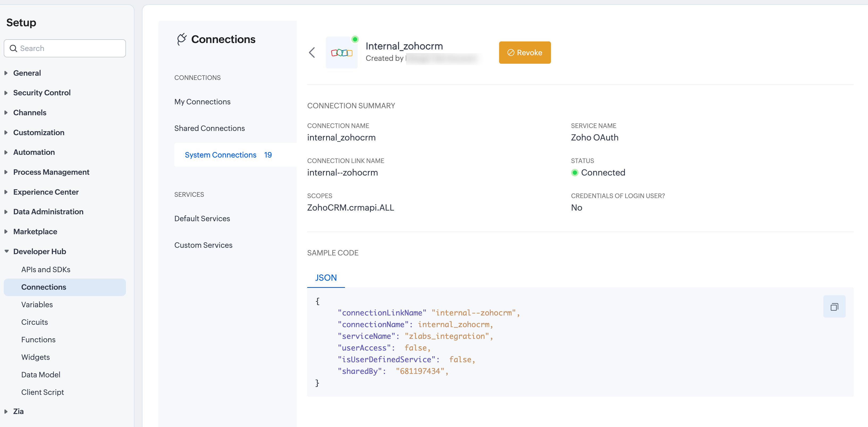Open My Connections
This screenshot has height=427, width=868.
click(202, 102)
